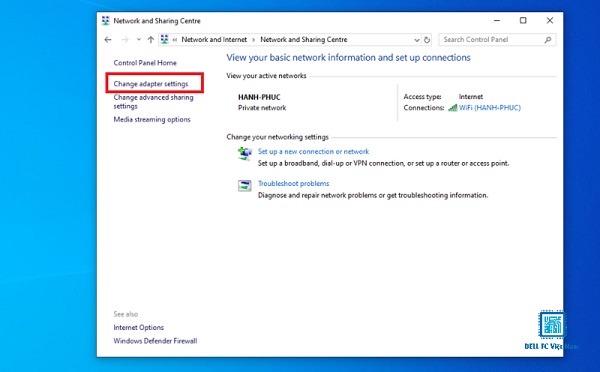The image size is (600, 372).
Task: Expand the address bar history dropdown
Action: point(417,40)
